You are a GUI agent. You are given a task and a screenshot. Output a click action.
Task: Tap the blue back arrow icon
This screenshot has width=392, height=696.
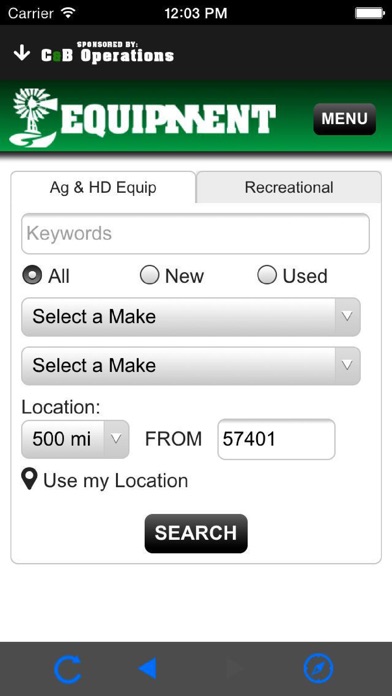pos(147,668)
